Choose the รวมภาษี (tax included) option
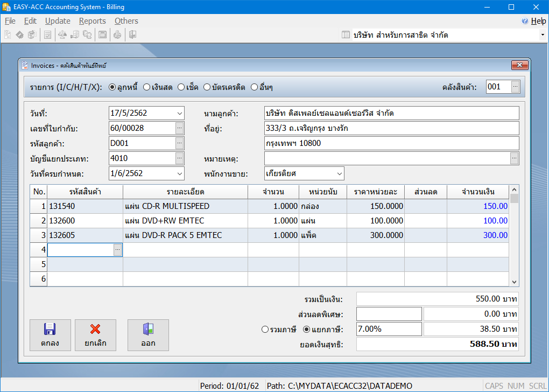This screenshot has width=549, height=392. [265, 329]
